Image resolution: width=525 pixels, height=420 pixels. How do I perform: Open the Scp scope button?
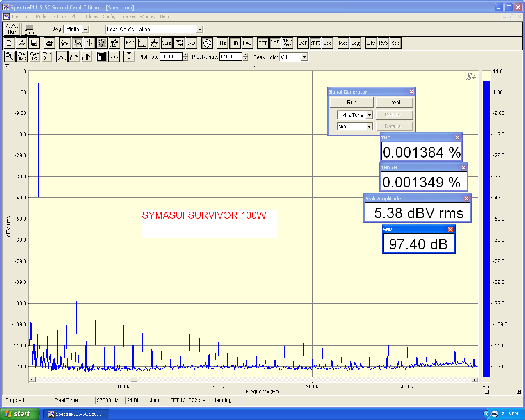[395, 43]
